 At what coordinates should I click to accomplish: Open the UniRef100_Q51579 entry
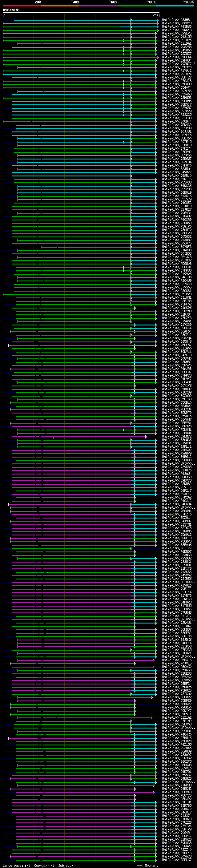(x=177, y=200)
